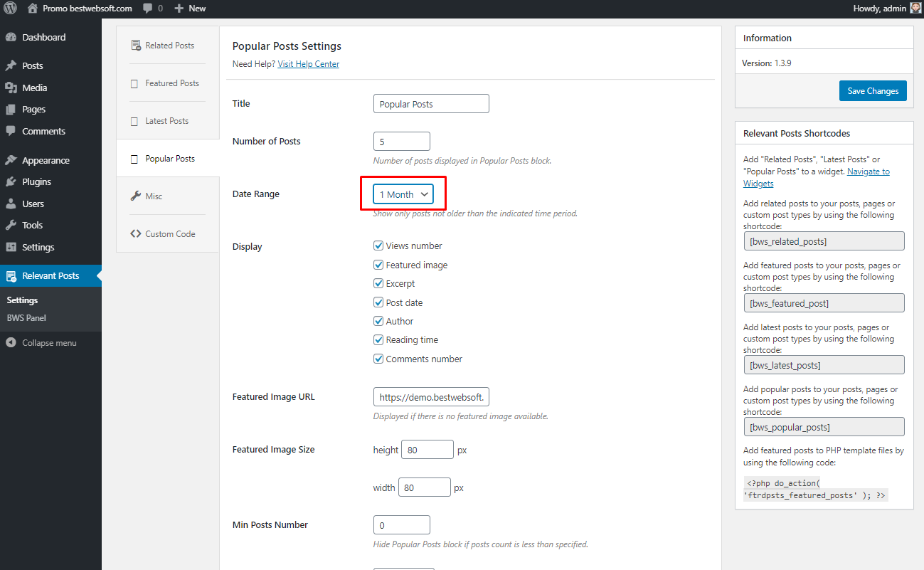Click the WordPress logo icon
Viewport: 924px width, 570px height.
(x=11, y=9)
